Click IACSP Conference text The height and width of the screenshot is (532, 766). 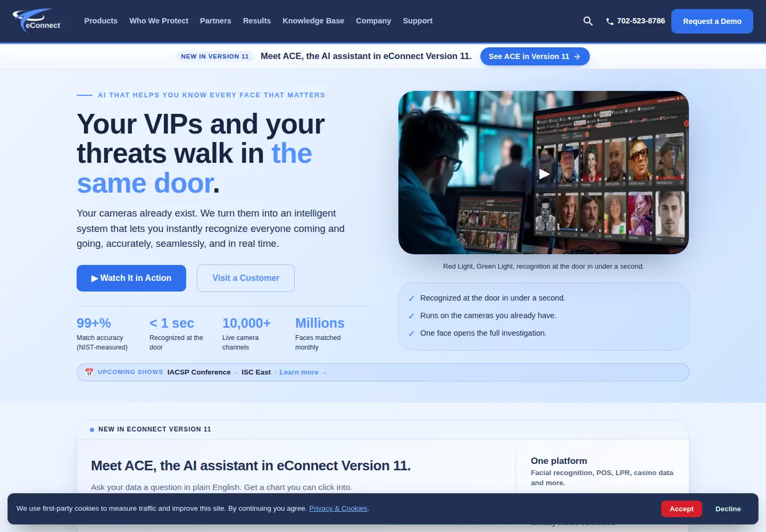(199, 372)
